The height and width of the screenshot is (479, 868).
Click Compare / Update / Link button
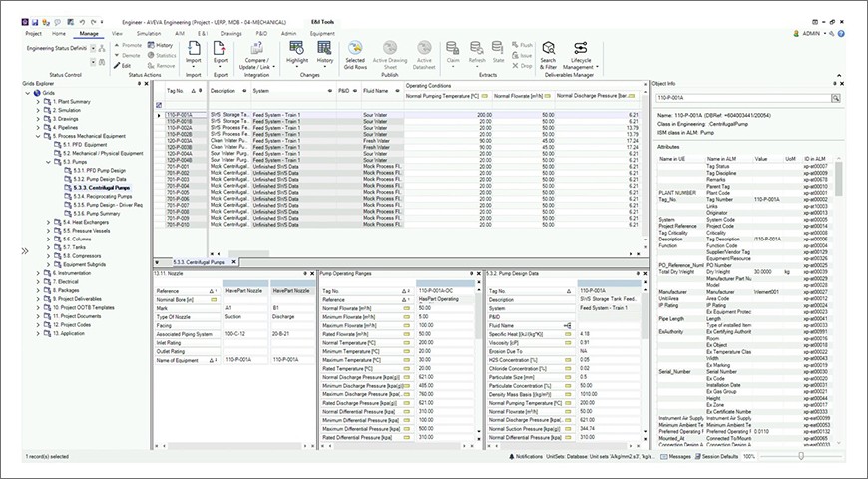[256, 50]
